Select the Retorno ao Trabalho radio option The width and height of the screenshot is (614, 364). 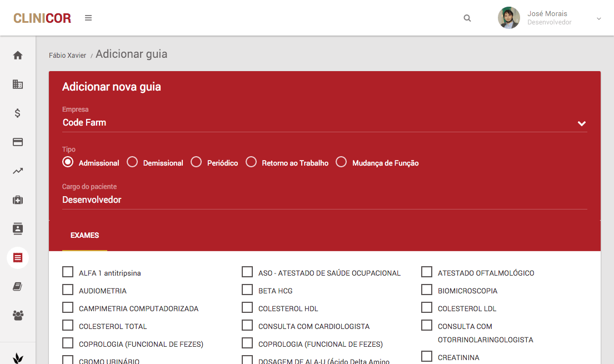251,162
